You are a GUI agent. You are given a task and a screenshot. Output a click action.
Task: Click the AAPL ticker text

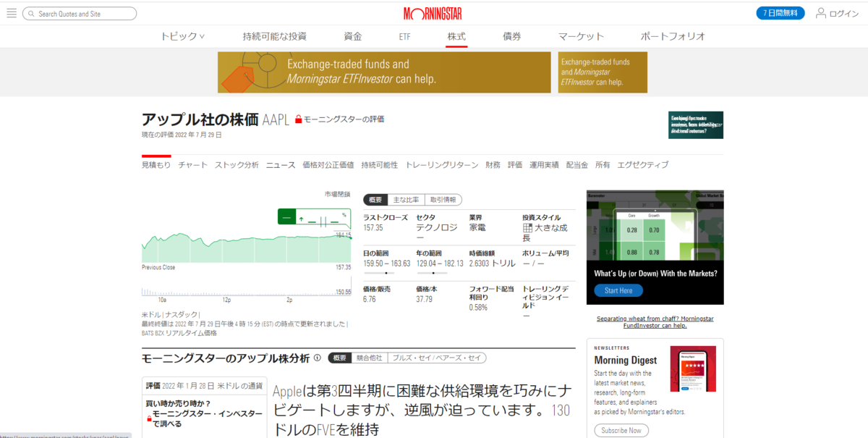(276, 119)
